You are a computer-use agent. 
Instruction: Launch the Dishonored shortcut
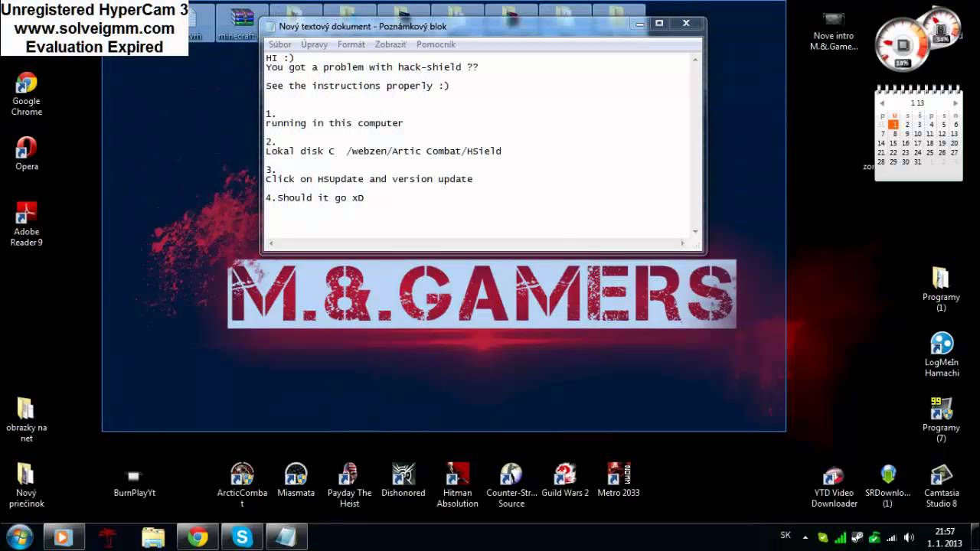403,480
